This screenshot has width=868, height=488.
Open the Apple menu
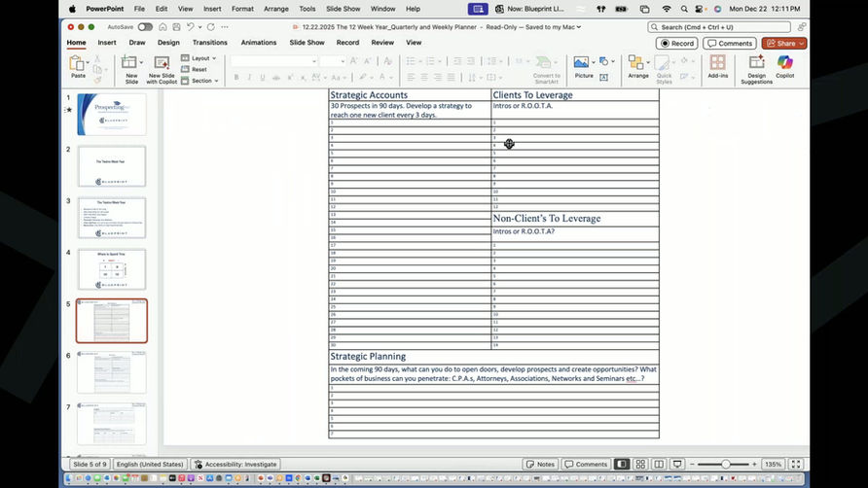[x=72, y=9]
